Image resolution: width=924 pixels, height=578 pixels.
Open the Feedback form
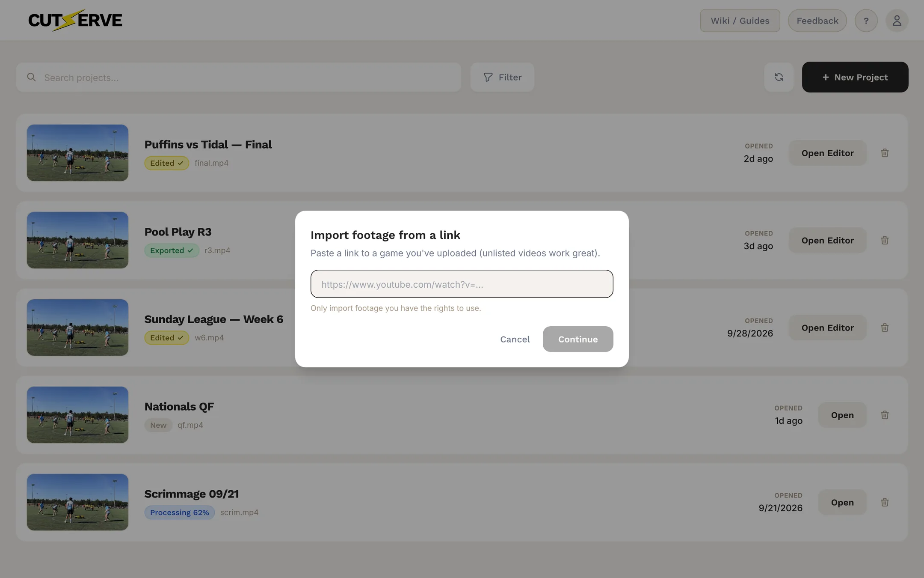(817, 21)
